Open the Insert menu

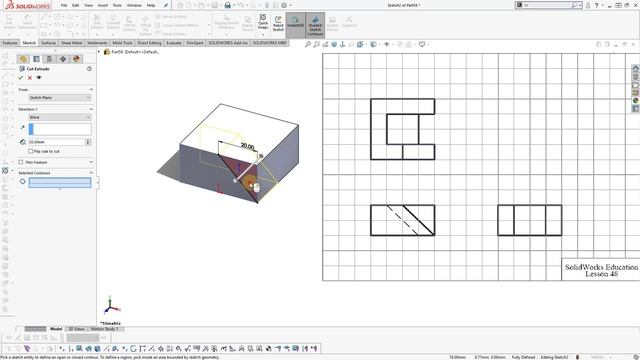pos(103,5)
